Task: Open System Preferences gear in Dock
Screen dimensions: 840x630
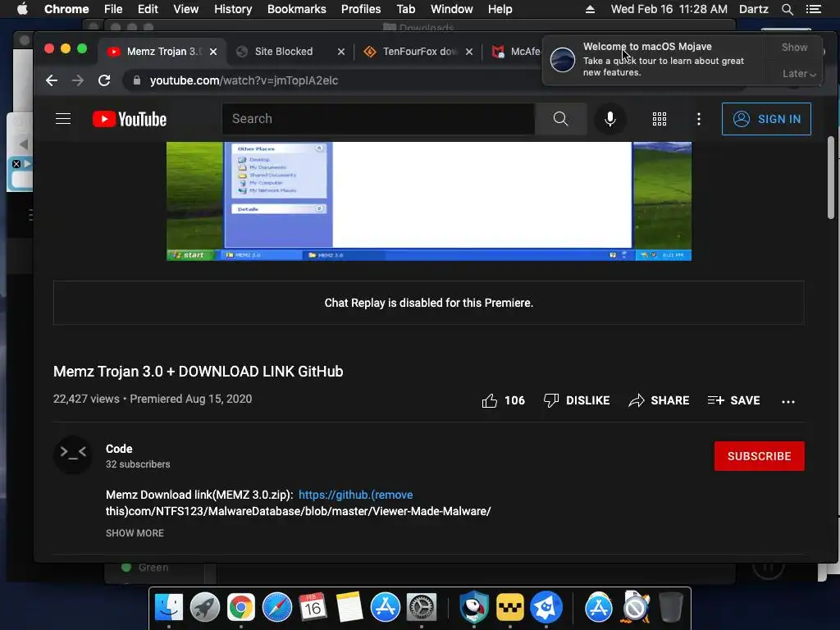Action: (x=422, y=608)
